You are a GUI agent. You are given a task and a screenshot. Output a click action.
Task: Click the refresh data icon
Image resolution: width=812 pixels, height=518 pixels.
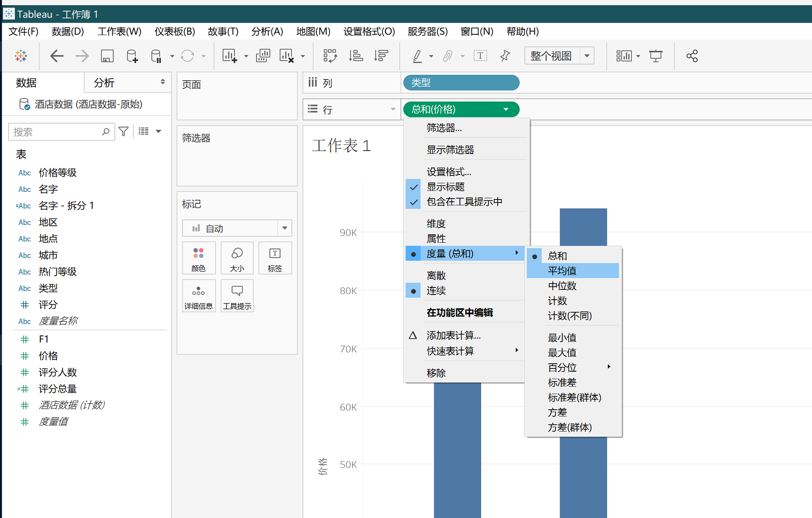187,56
